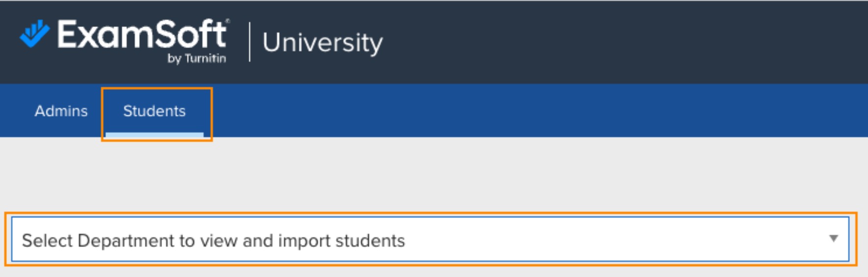Open the Select Department dropdown
The height and width of the screenshot is (277, 868).
click(429, 239)
